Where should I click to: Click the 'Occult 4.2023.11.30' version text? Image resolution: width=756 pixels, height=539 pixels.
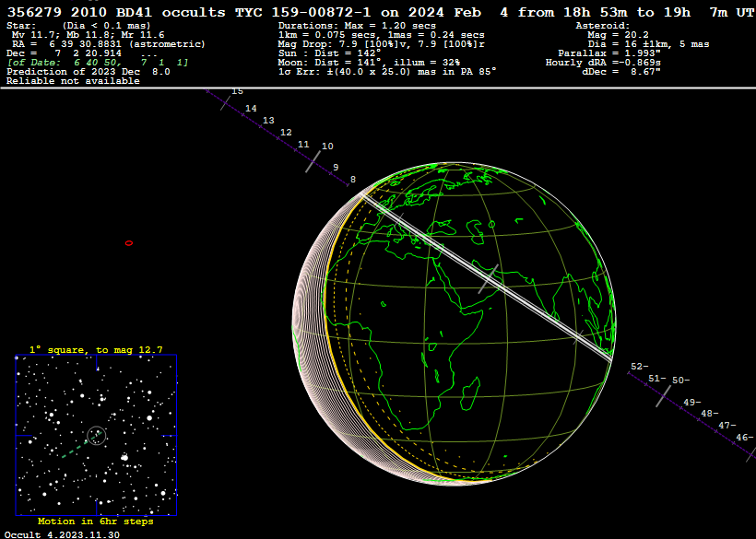(x=62, y=534)
